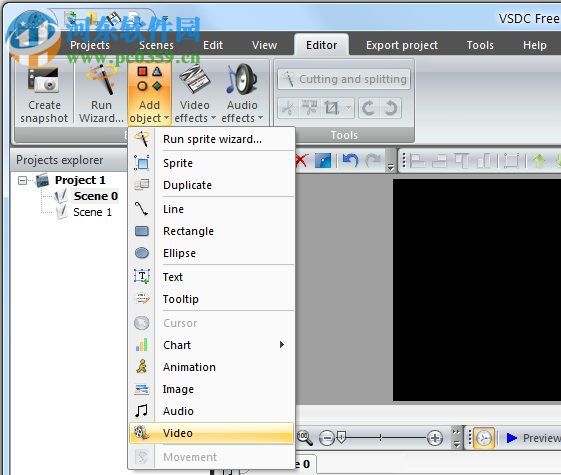561x475 pixels.
Task: Click the Video film reel icon
Action: [x=142, y=433]
